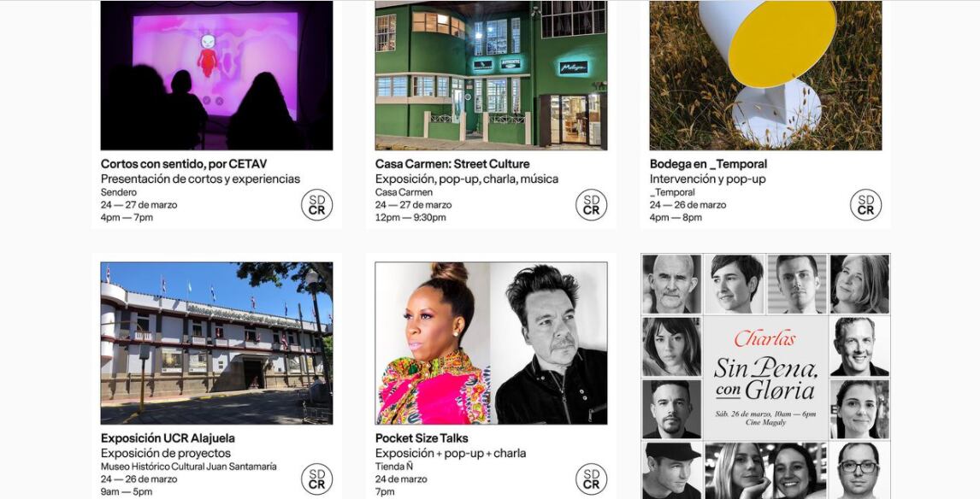Select the man in black jacket portrait
This screenshot has height=499, width=980.
tap(549, 343)
